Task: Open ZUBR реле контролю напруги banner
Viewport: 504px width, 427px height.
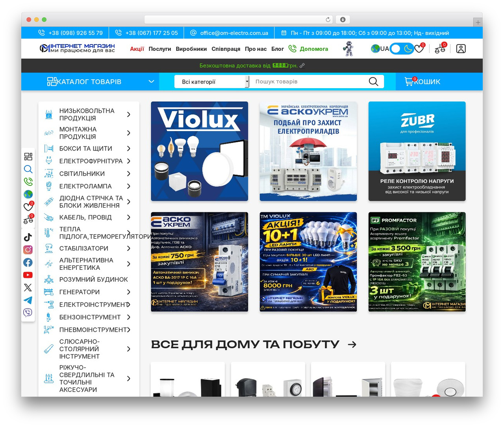Action: 417,151
